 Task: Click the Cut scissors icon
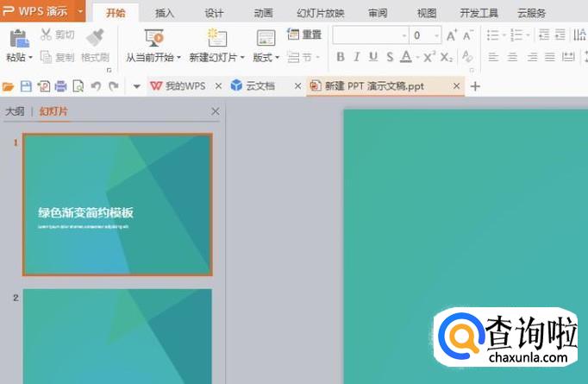[46, 35]
